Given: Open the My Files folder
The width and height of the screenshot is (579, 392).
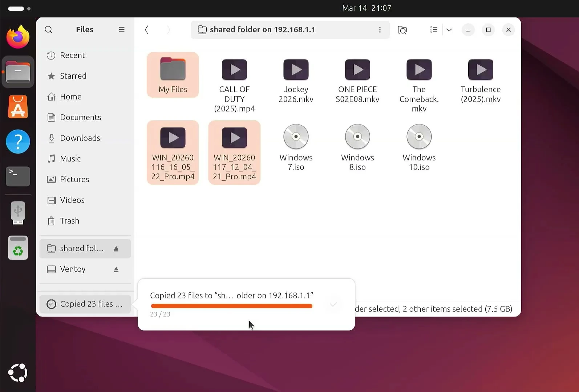Looking at the screenshot, I should coord(173,75).
